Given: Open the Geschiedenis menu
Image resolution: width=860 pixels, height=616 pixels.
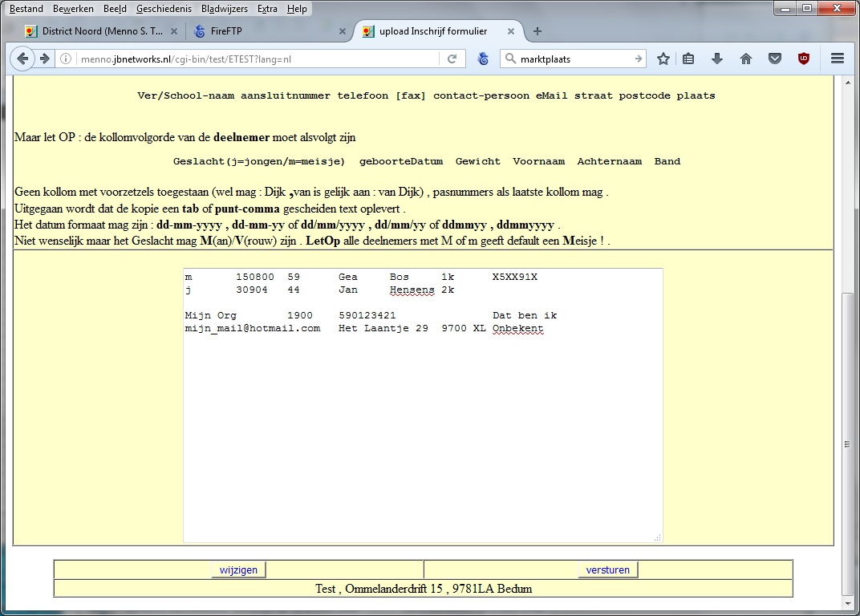Looking at the screenshot, I should pos(164,9).
